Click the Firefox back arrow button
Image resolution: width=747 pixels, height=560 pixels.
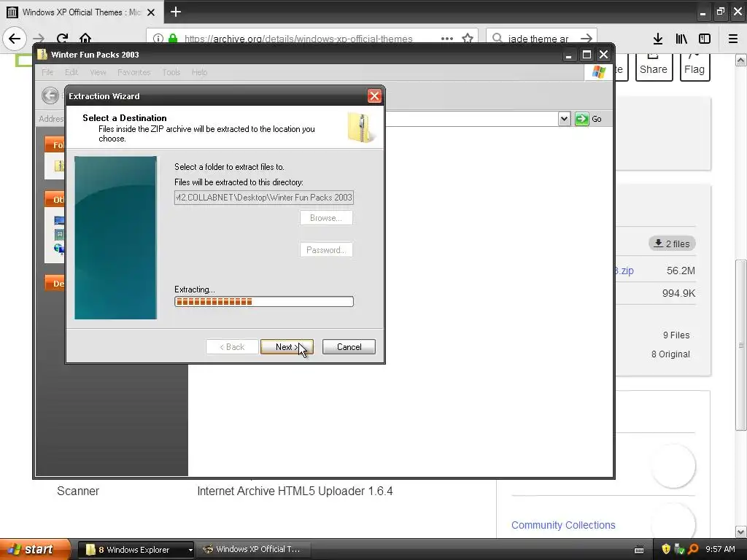coord(15,39)
